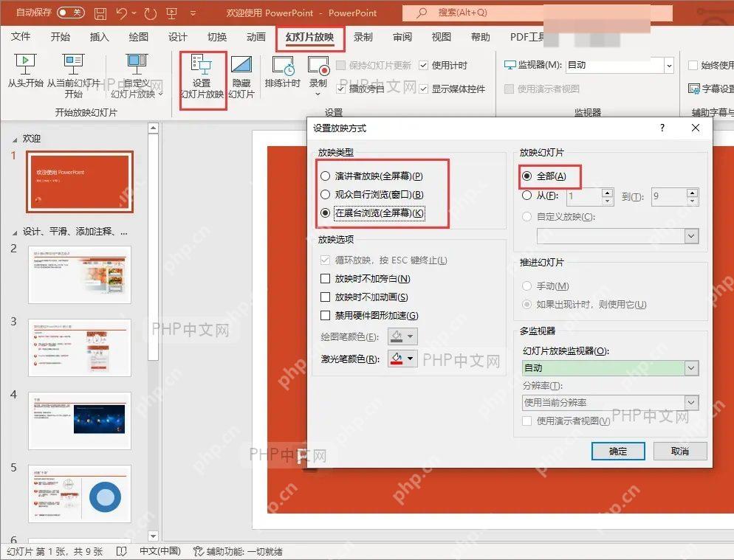Select slide 5 thumbnail
This screenshot has height=560, width=734.
80,494
